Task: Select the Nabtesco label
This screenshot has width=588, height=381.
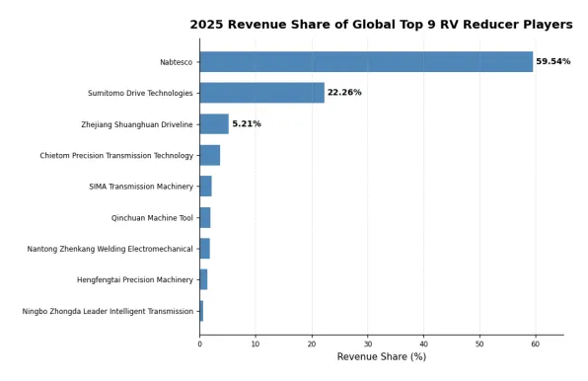Action: (177, 62)
